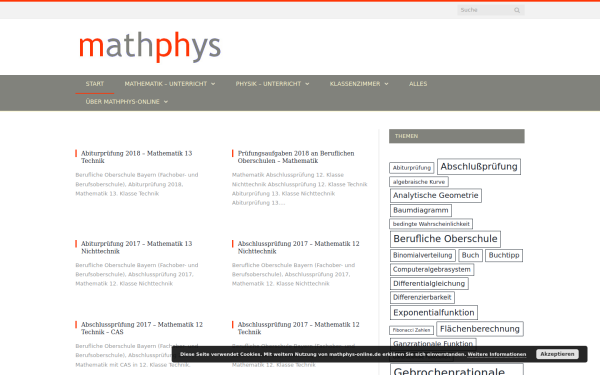Open the Physik - Unterricht menu
Screen dimensions: 600x375
pos(268,84)
